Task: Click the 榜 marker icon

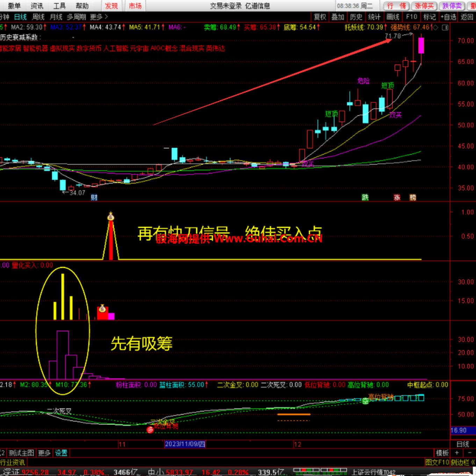Action: 413,197
